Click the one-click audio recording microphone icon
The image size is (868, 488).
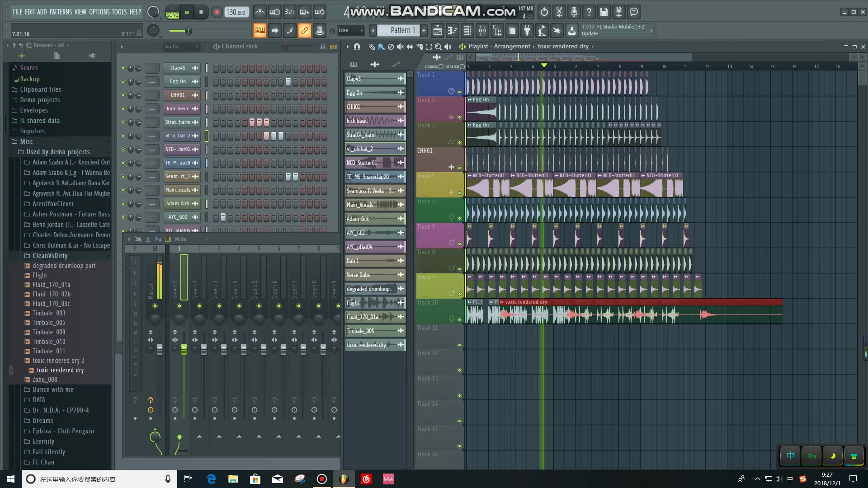click(x=574, y=12)
